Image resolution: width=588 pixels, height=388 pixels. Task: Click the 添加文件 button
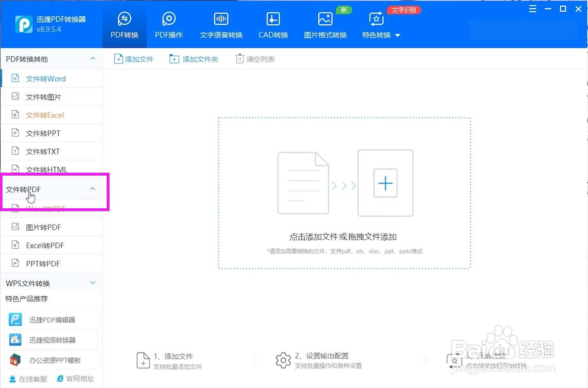pyautogui.click(x=134, y=59)
